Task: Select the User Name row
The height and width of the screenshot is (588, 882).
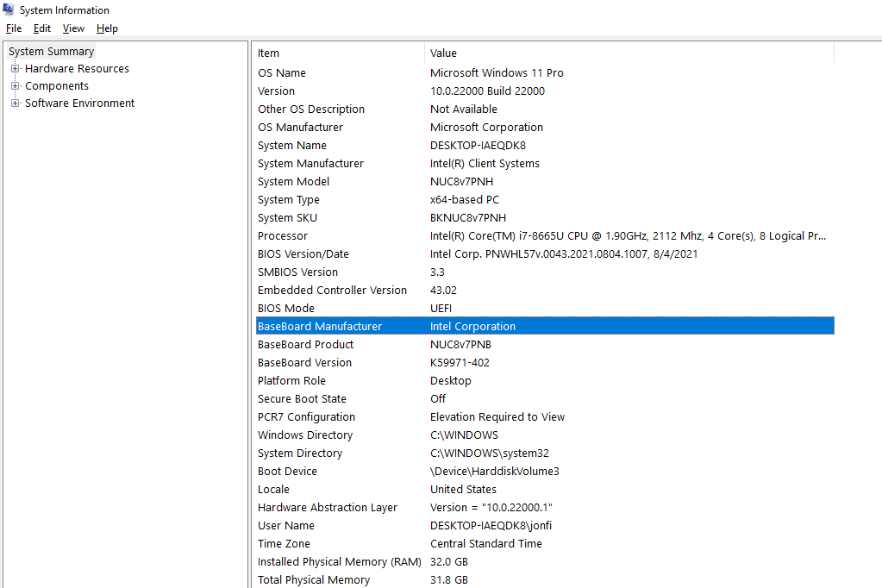Action: click(x=545, y=526)
